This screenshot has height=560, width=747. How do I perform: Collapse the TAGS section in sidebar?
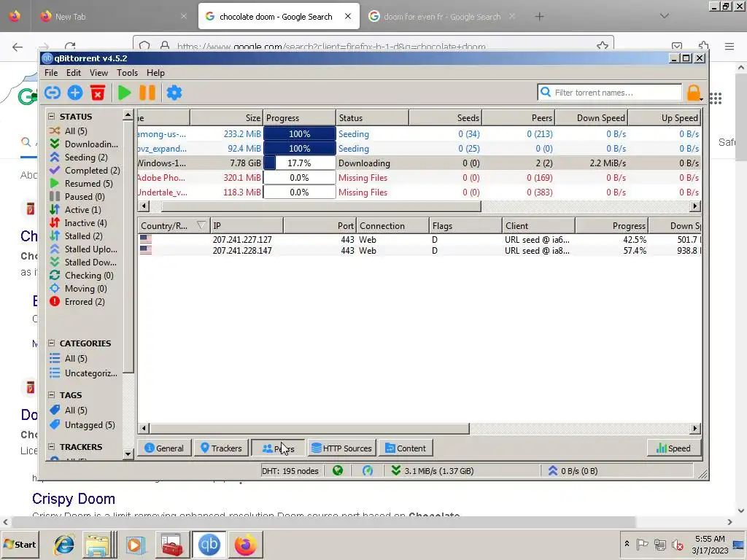coord(52,394)
